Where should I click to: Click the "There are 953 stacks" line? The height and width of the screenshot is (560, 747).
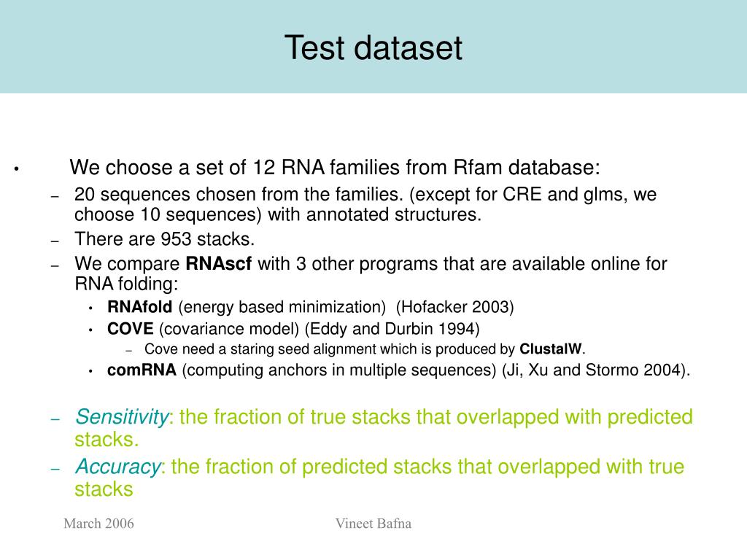[x=164, y=239]
